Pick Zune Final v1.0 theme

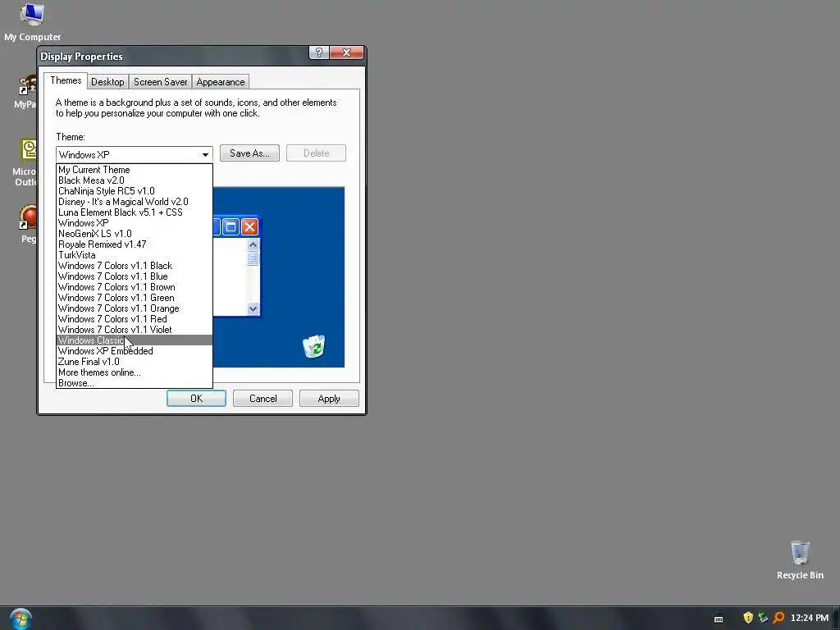(135, 362)
